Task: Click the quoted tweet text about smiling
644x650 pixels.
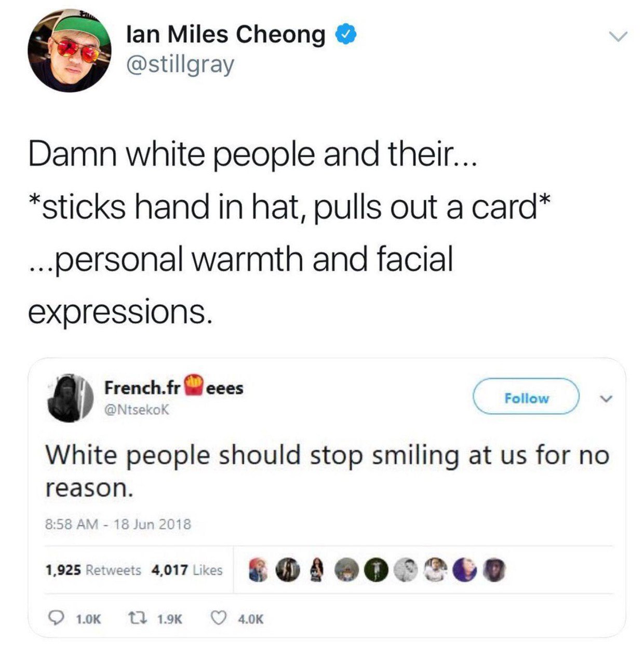Action: pyautogui.click(x=327, y=471)
